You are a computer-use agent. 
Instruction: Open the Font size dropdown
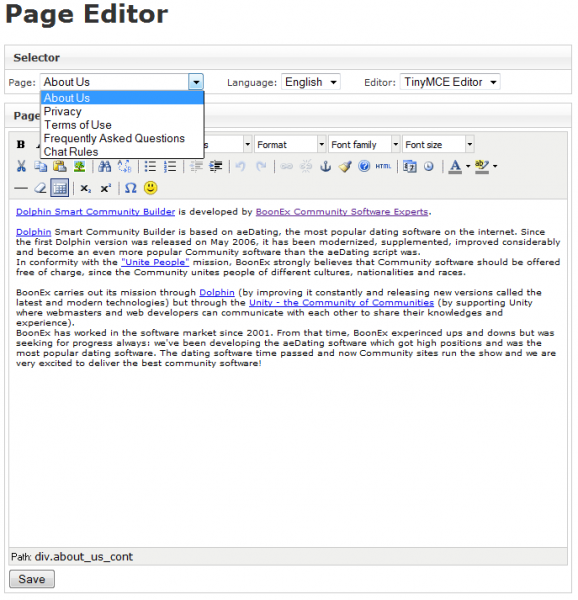pyautogui.click(x=438, y=145)
